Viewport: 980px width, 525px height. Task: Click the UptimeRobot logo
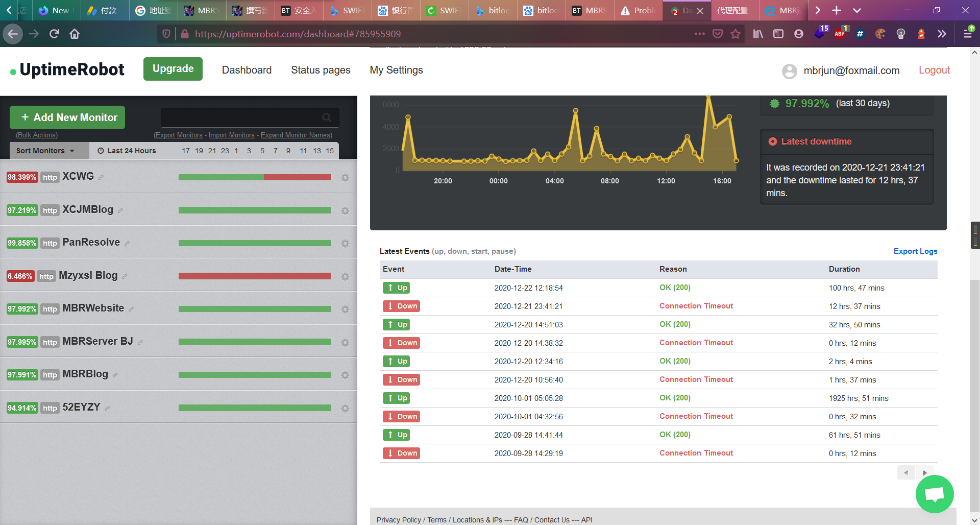coord(67,69)
